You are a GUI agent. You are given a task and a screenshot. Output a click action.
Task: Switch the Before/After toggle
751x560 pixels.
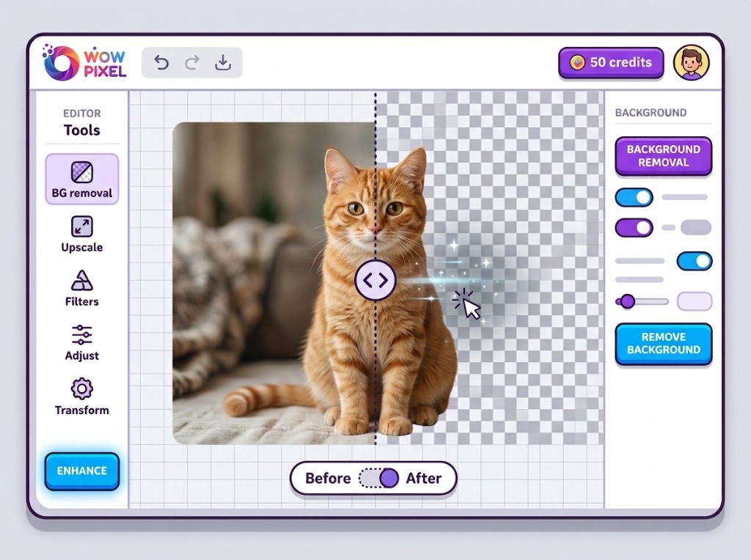coord(379,478)
